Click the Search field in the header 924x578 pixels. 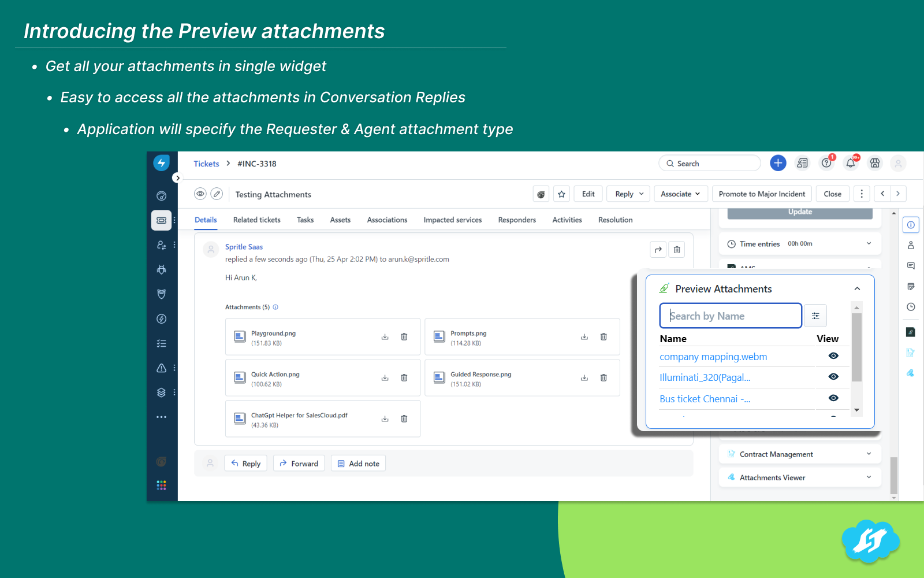coord(710,163)
